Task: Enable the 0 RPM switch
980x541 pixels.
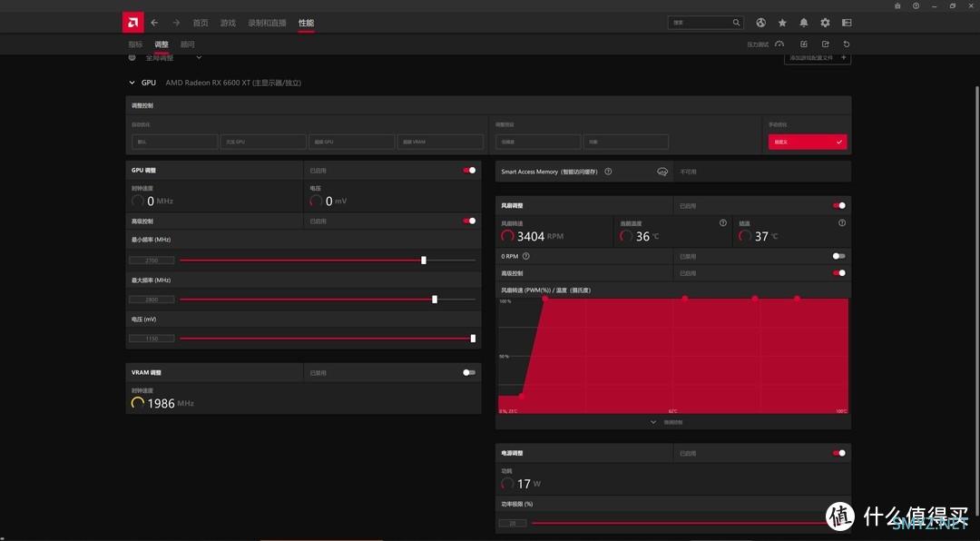Action: coord(839,256)
